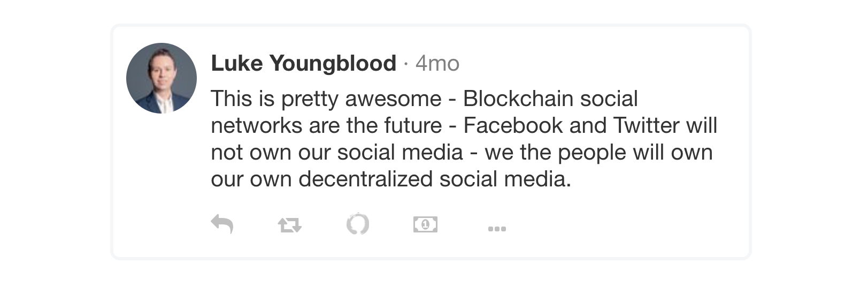Image resolution: width=868 pixels, height=286 pixels.
Task: Click the "Facebook and Twitter" sentence
Action: click(572, 125)
